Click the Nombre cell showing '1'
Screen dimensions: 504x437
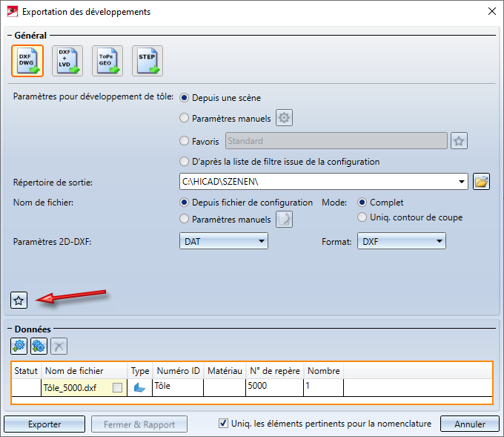click(323, 388)
